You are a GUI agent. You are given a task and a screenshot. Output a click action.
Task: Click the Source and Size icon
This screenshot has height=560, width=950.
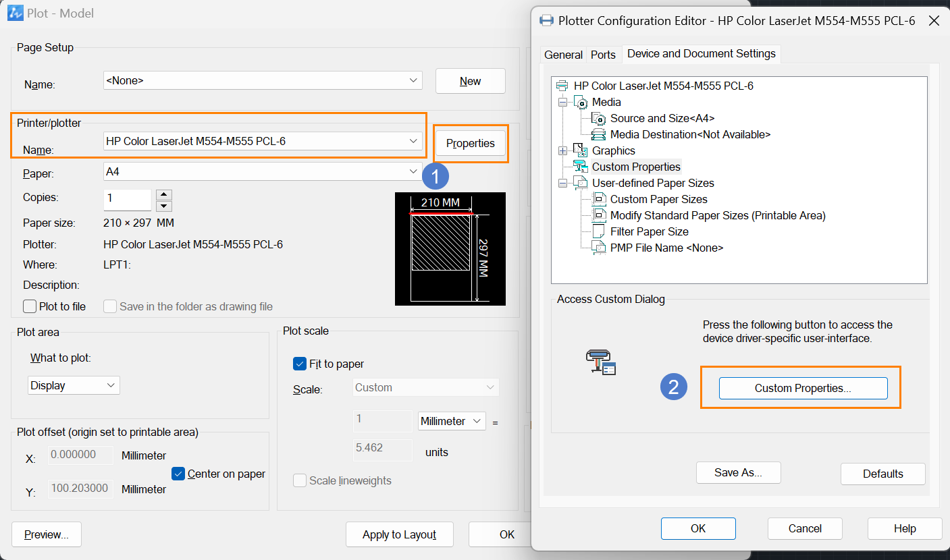click(599, 118)
